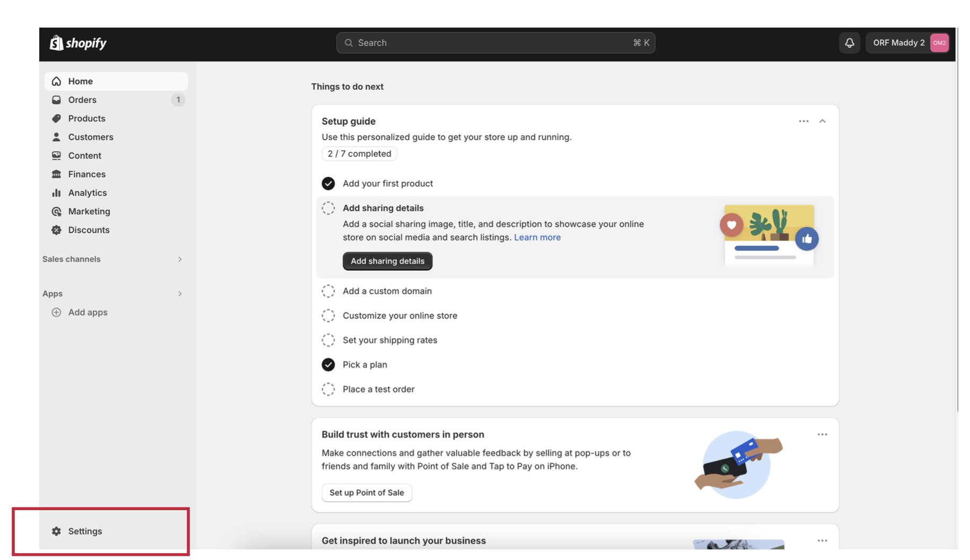970x560 pixels.
Task: Click the Content icon in sidebar
Action: coord(56,155)
